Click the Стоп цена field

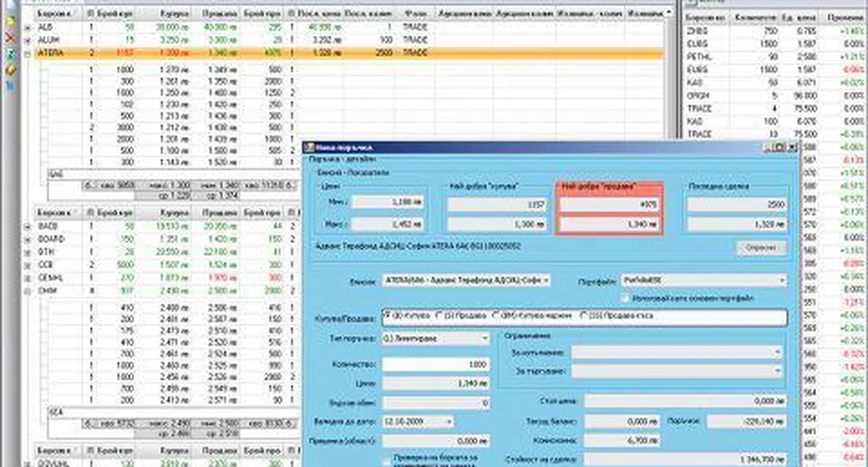685,401
